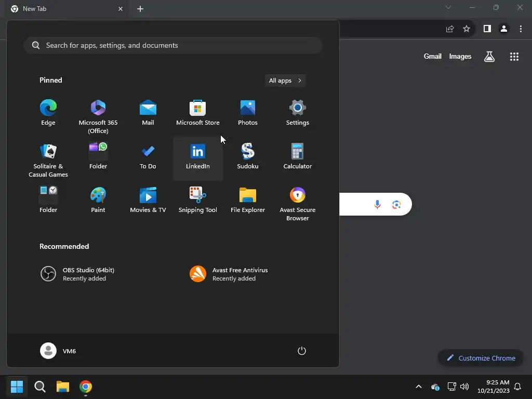Viewport: 532px width, 399px height.
Task: Open the VM6 user account menu
Action: tap(58, 351)
